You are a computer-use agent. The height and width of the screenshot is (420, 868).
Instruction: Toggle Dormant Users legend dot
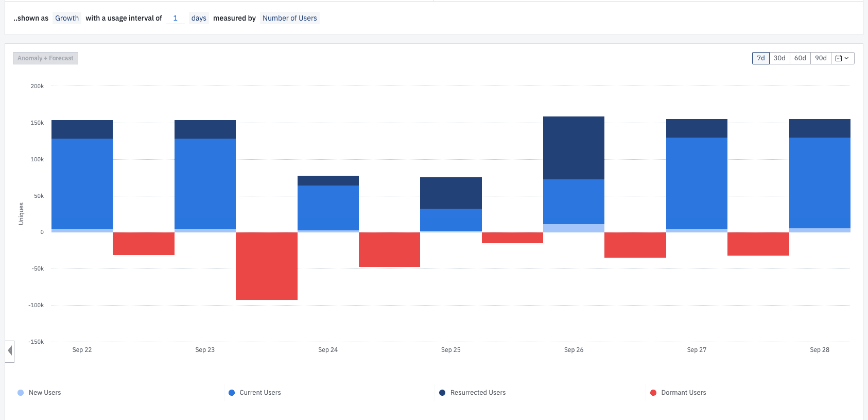point(653,393)
